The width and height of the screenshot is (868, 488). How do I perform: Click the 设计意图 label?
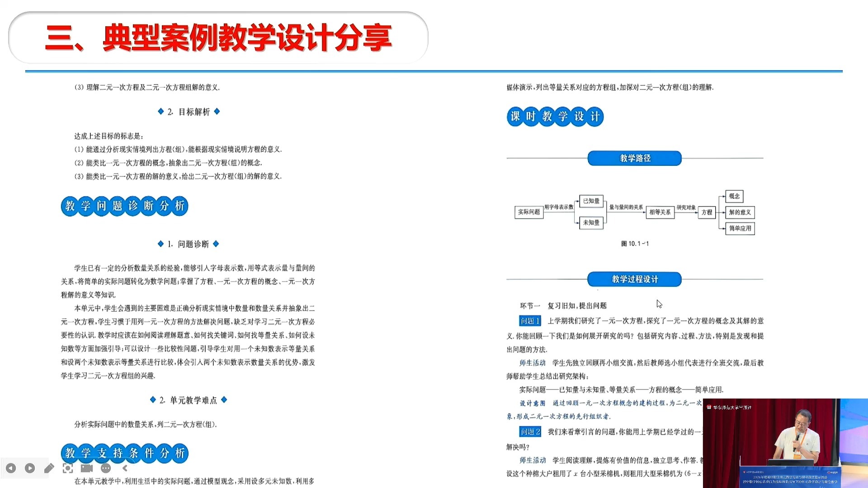pos(532,403)
